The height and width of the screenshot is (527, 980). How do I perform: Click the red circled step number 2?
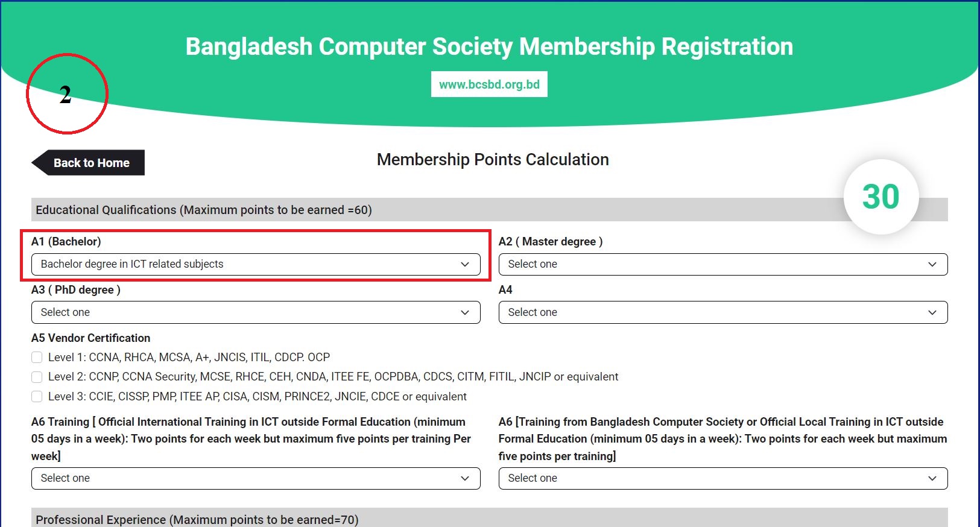[x=66, y=94]
